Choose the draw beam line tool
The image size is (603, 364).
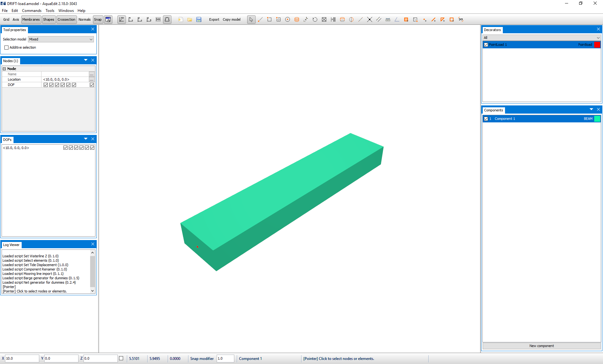pyautogui.click(x=260, y=19)
